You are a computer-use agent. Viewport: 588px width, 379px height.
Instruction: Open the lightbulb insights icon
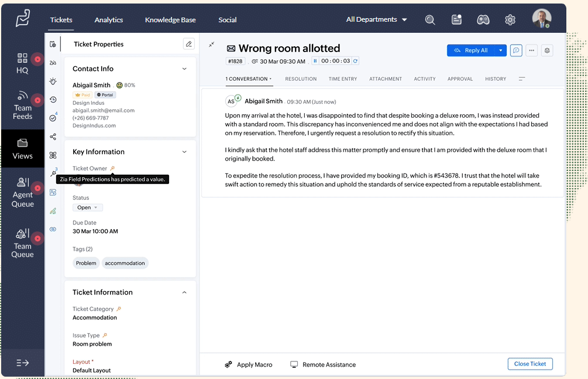53,81
